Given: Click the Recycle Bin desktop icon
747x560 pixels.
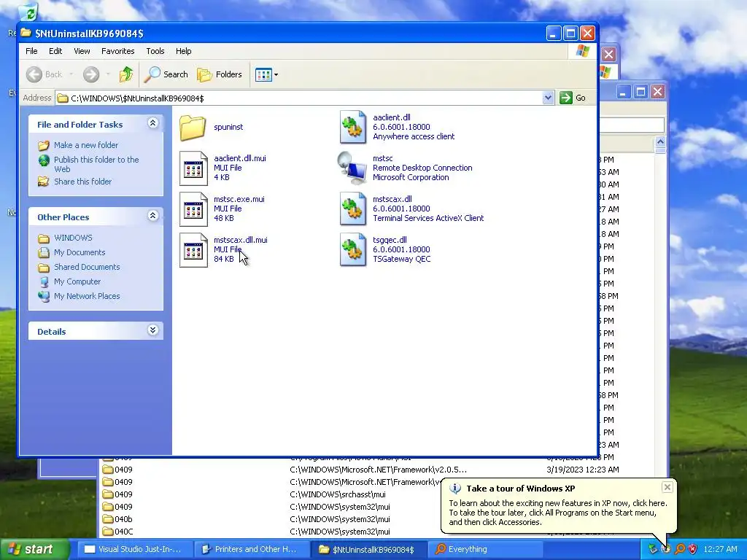Looking at the screenshot, I should [x=29, y=12].
